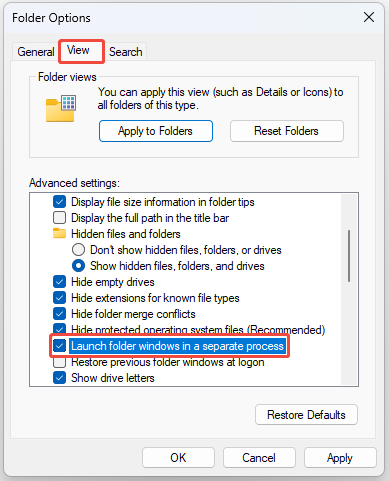The image size is (389, 481).
Task: Switch to the General tab
Action: coord(36,52)
